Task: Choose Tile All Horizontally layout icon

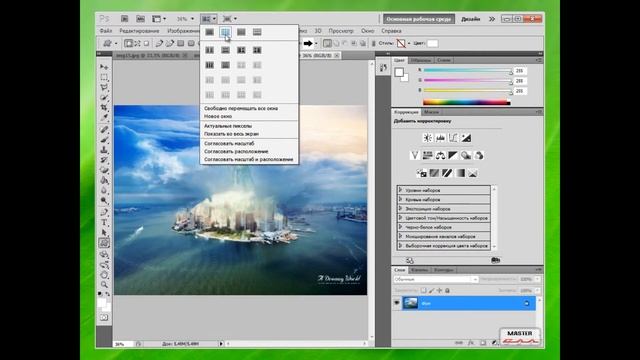Action: 257,32
